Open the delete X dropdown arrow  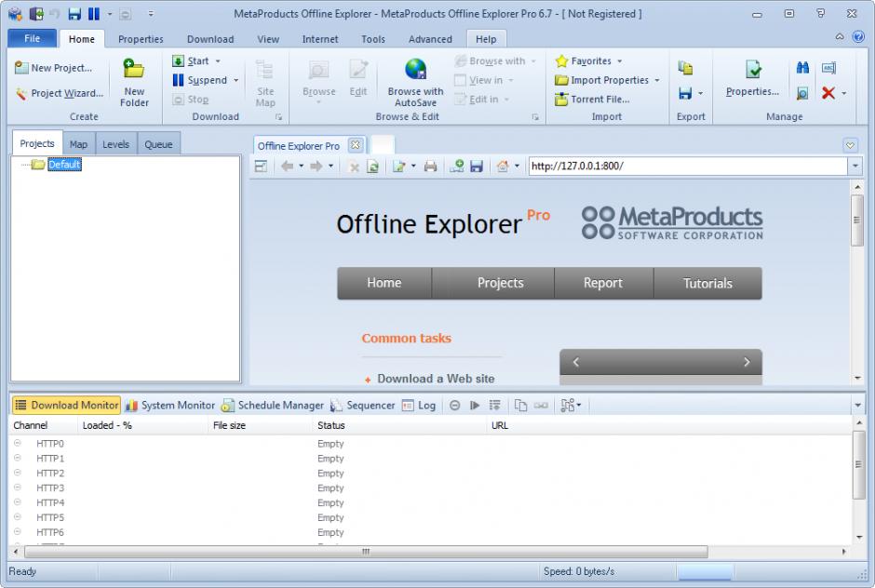pos(843,93)
